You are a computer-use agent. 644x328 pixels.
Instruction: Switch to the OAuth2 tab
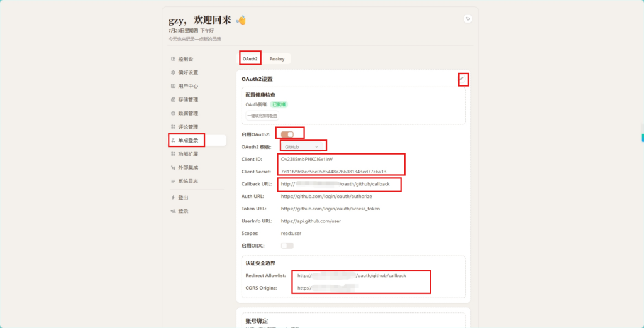(x=250, y=58)
